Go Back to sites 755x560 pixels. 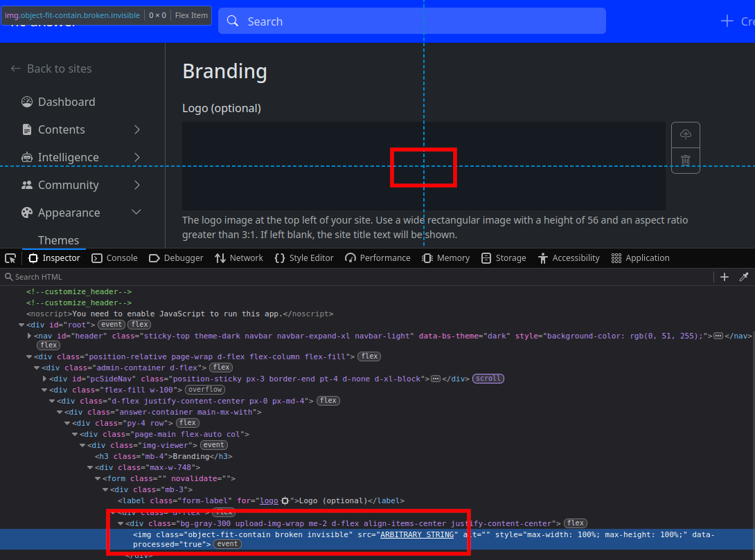click(x=51, y=69)
